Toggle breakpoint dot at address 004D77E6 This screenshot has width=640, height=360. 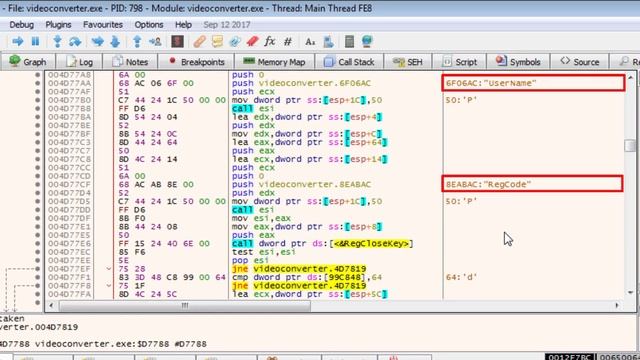(38, 244)
